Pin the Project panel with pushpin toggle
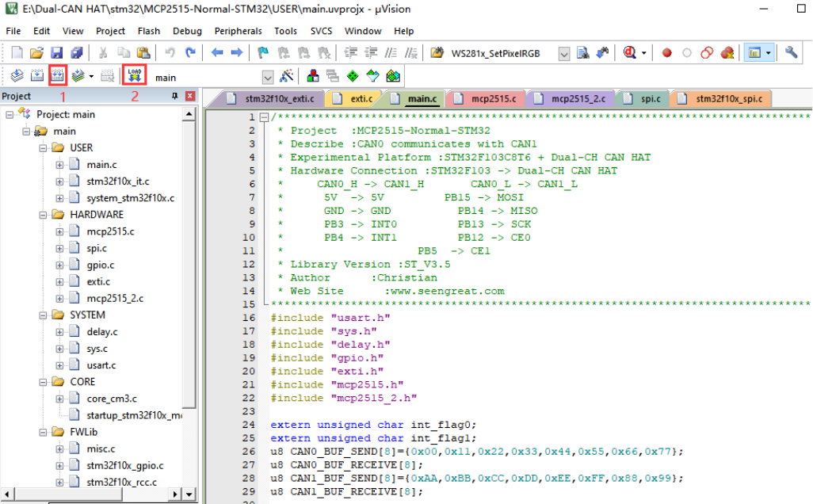This screenshot has width=813, height=504. click(x=175, y=96)
